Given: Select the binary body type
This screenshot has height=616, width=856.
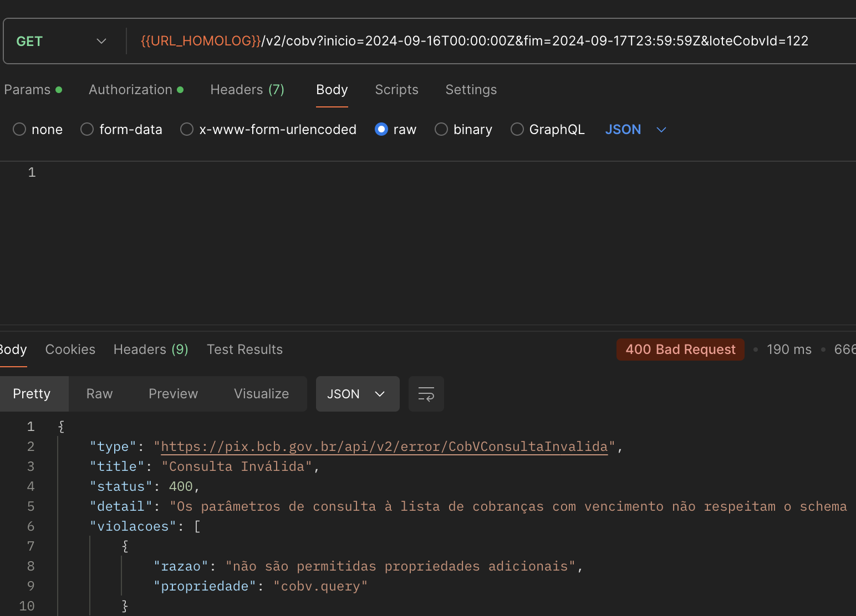Looking at the screenshot, I should pos(463,130).
